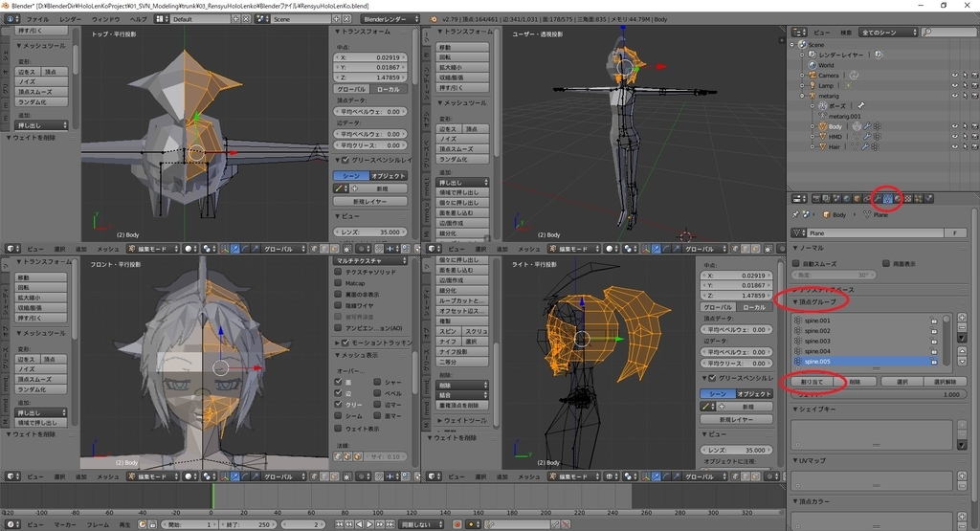Open the Particles properties tab

coord(918,199)
